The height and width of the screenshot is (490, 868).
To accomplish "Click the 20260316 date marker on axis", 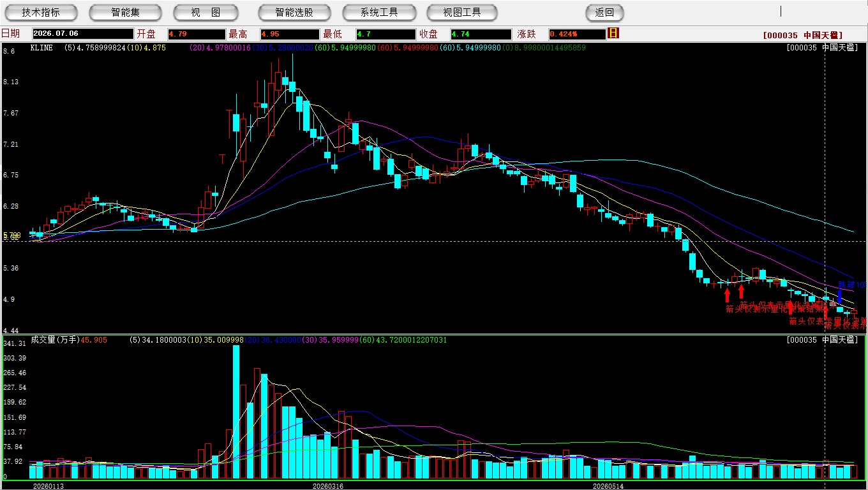I will click(327, 486).
